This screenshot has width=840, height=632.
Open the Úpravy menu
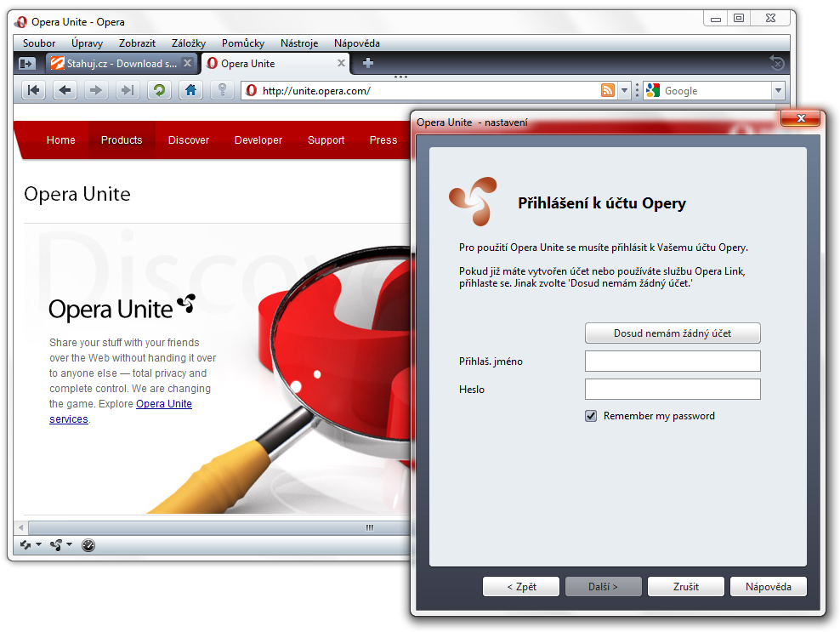(87, 43)
